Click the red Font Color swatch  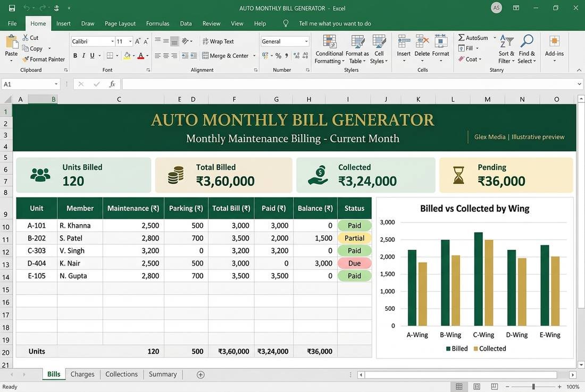coord(140,56)
